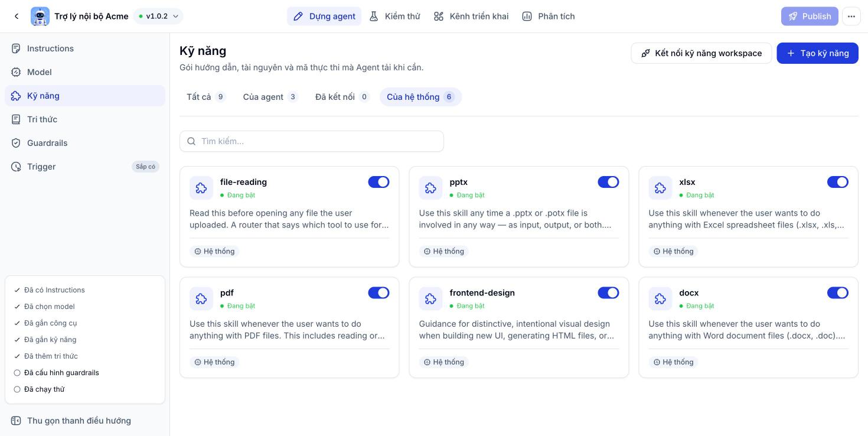This screenshot has height=436, width=868.
Task: Expand the v1.0.2 version dropdown
Action: [x=158, y=17]
